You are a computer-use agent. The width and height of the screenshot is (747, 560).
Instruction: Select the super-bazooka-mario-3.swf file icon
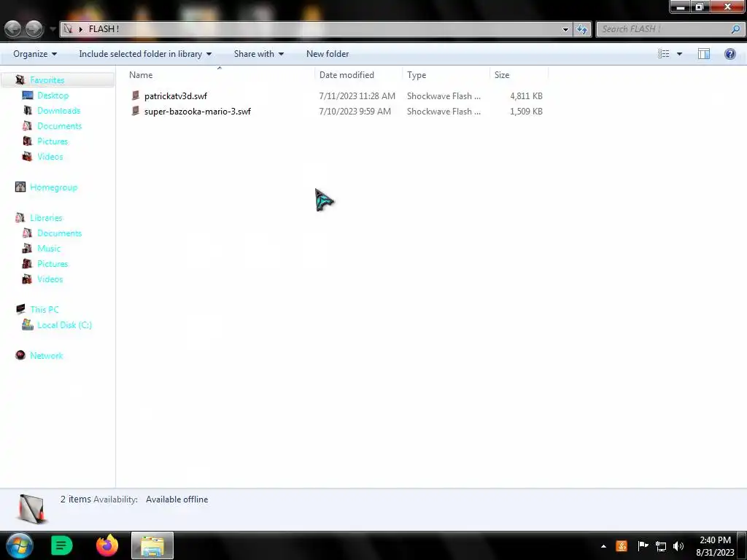(136, 111)
